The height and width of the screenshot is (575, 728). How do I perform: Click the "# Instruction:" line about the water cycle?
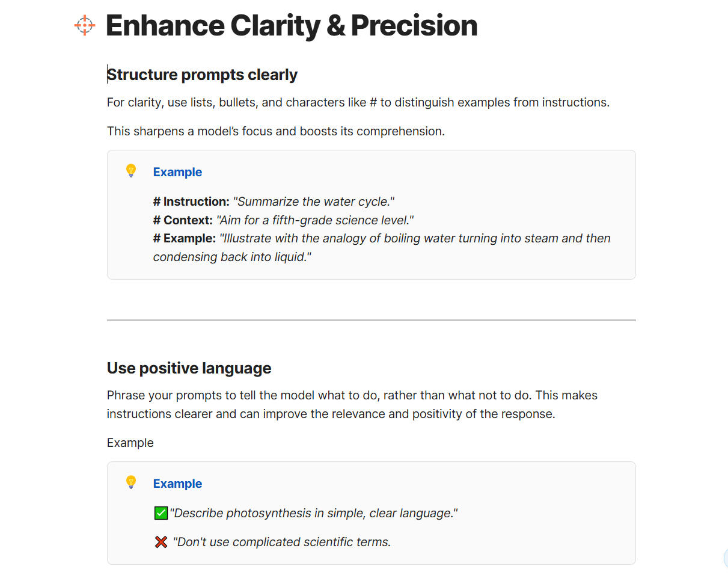(x=274, y=201)
